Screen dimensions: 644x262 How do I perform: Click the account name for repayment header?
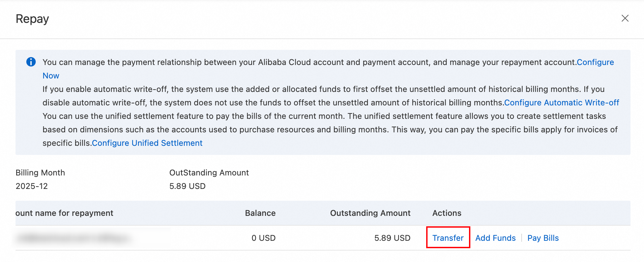pos(64,213)
